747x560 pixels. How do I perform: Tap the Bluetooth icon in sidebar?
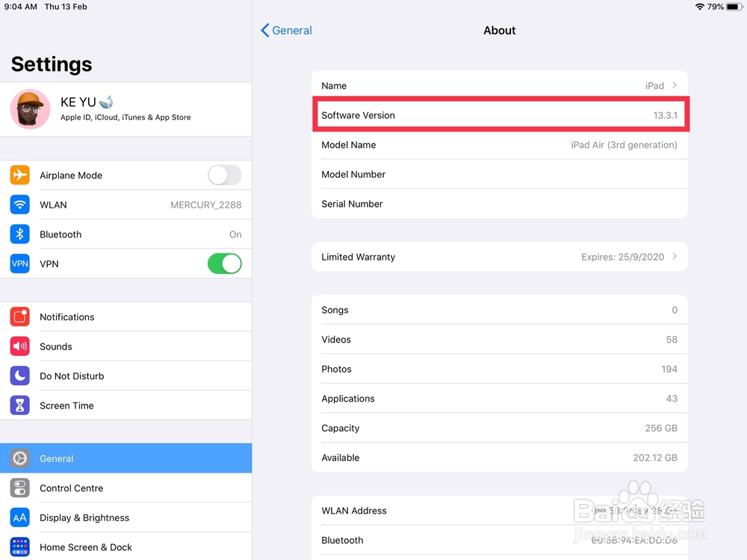[19, 234]
